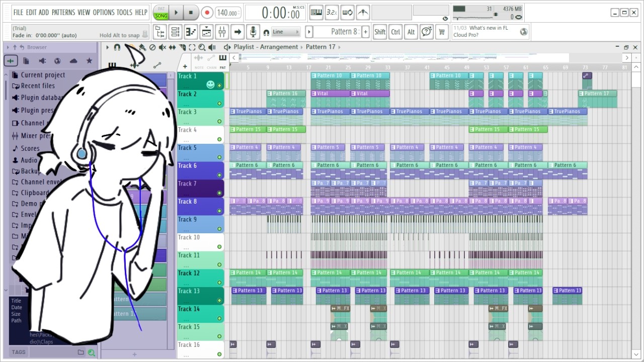This screenshot has height=362, width=644.
Task: Show browser files tab icon
Action: (26, 61)
